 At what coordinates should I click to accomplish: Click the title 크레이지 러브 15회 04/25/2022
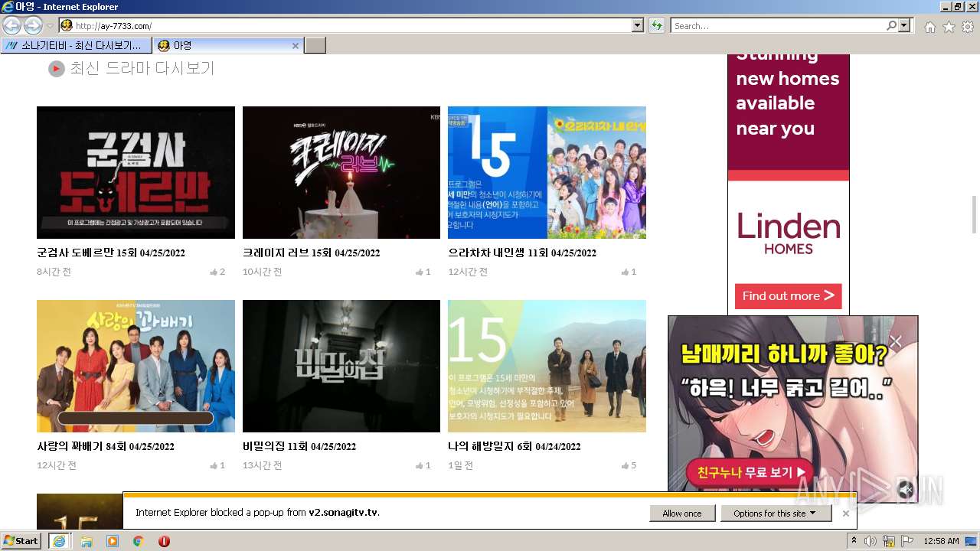pos(312,253)
